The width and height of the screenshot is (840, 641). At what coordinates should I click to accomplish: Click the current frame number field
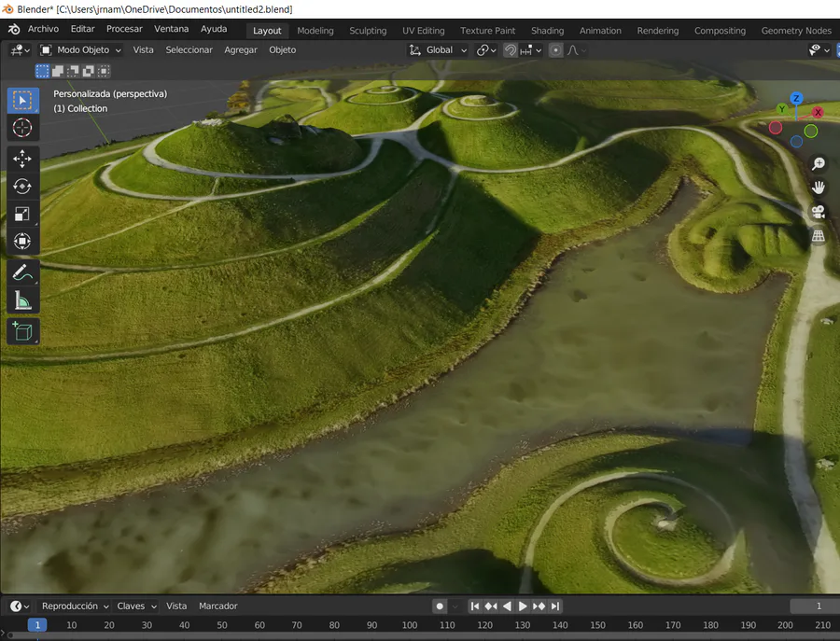click(x=815, y=606)
